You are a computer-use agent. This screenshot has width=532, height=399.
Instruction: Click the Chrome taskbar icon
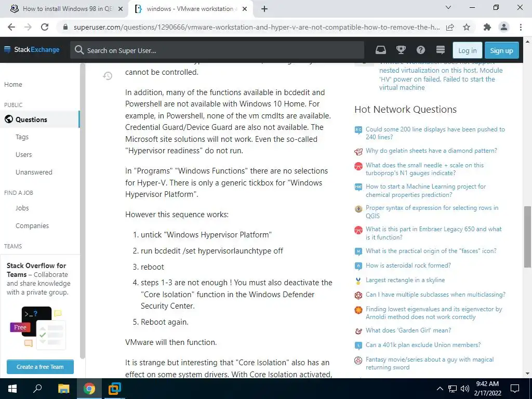click(89, 389)
